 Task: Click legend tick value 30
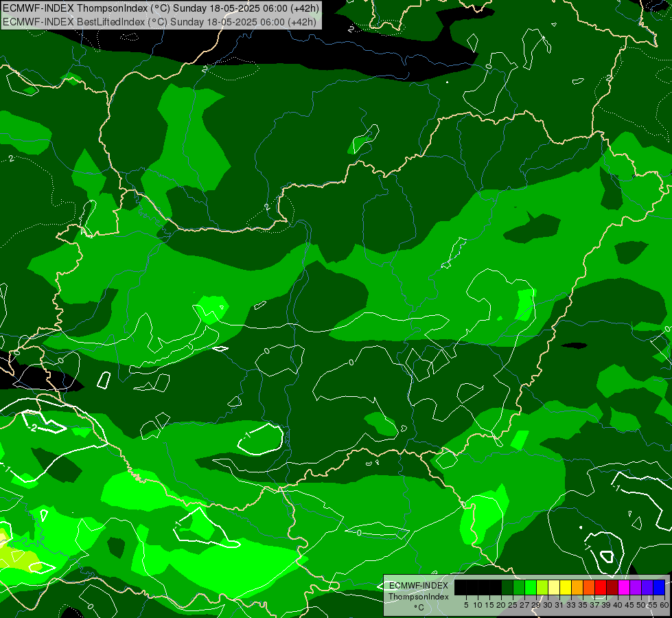tap(548, 605)
